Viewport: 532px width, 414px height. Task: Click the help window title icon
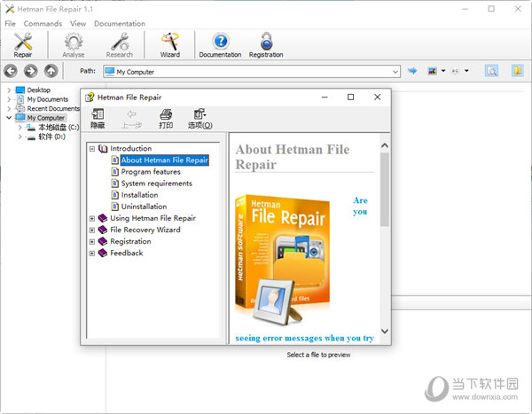[90, 98]
